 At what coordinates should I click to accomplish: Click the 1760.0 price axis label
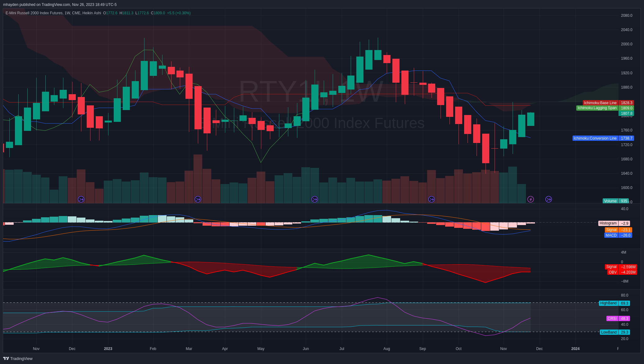tap(627, 130)
